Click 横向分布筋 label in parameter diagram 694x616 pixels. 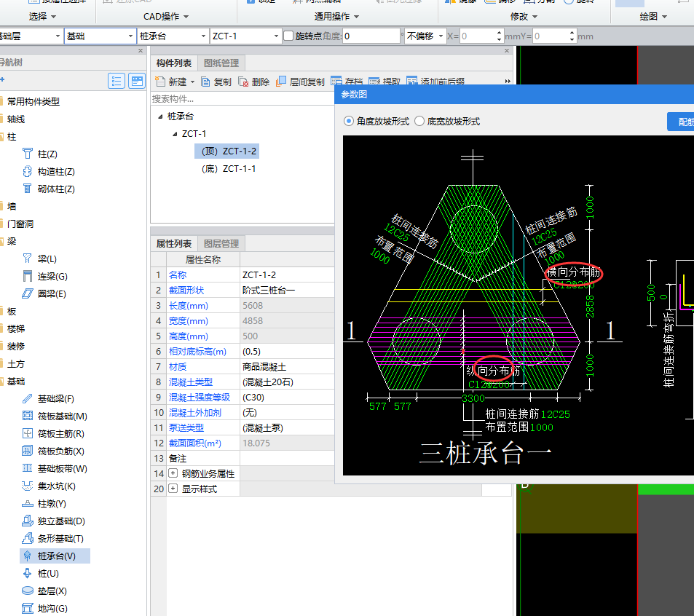coord(573,272)
